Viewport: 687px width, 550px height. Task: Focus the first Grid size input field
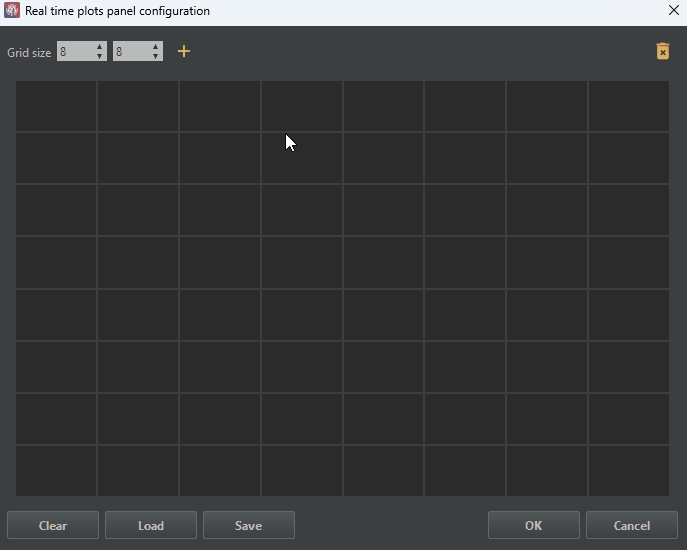pyautogui.click(x=74, y=51)
